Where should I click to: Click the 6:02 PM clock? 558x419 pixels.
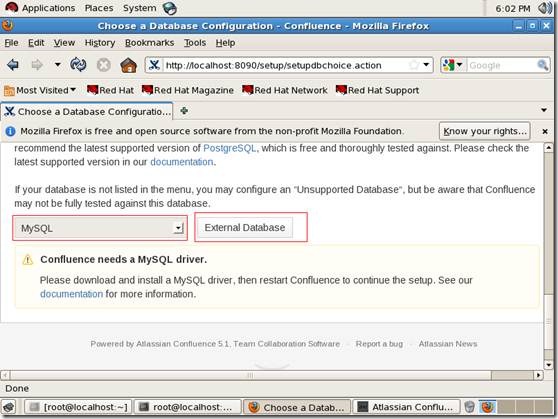(513, 9)
